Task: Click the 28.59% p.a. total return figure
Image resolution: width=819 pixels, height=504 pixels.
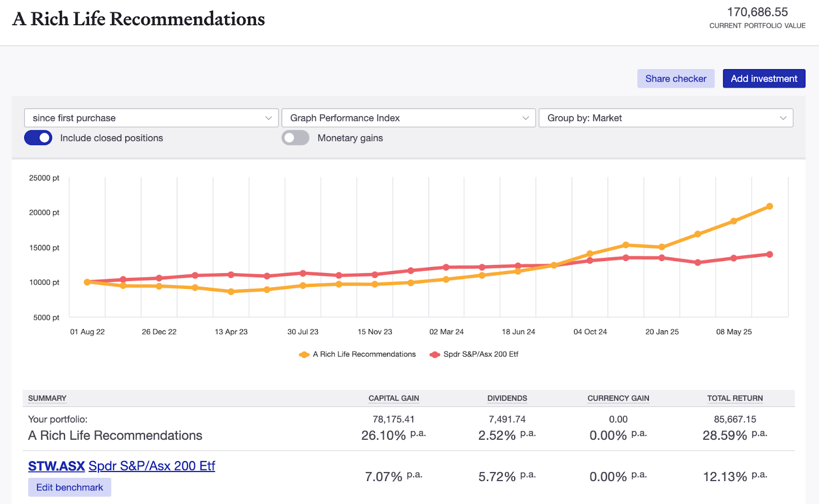Action: click(735, 435)
